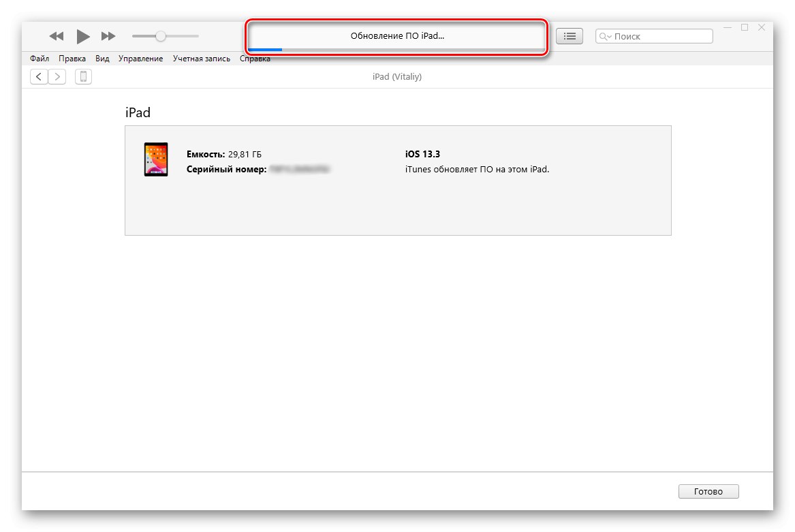Start playback with the Play button
This screenshot has width=795, height=532.
(x=83, y=36)
